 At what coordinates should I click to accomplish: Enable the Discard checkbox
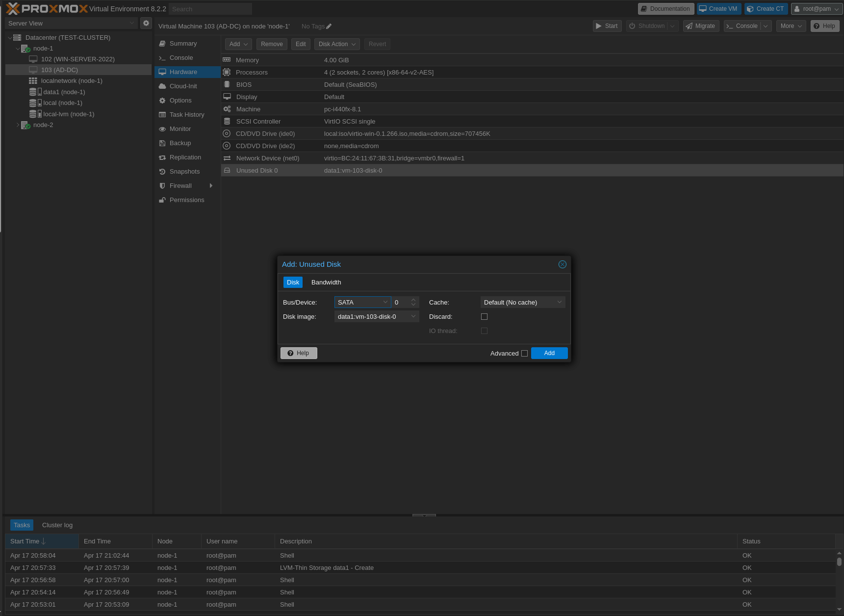point(484,316)
